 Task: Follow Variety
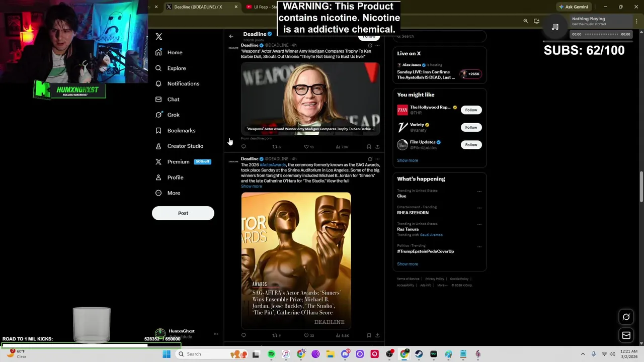point(471,127)
